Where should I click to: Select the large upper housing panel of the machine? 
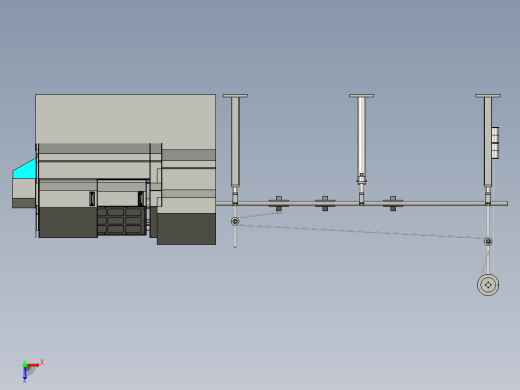(x=125, y=119)
